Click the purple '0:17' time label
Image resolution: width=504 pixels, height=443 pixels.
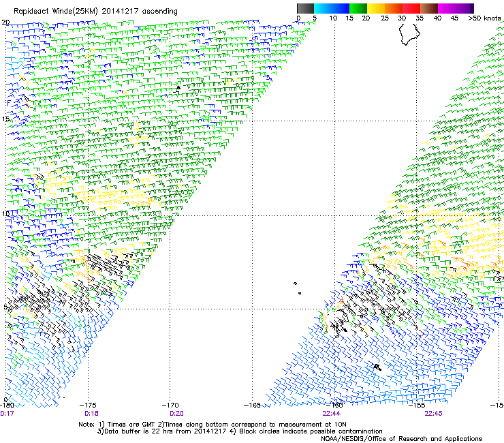coord(7,414)
